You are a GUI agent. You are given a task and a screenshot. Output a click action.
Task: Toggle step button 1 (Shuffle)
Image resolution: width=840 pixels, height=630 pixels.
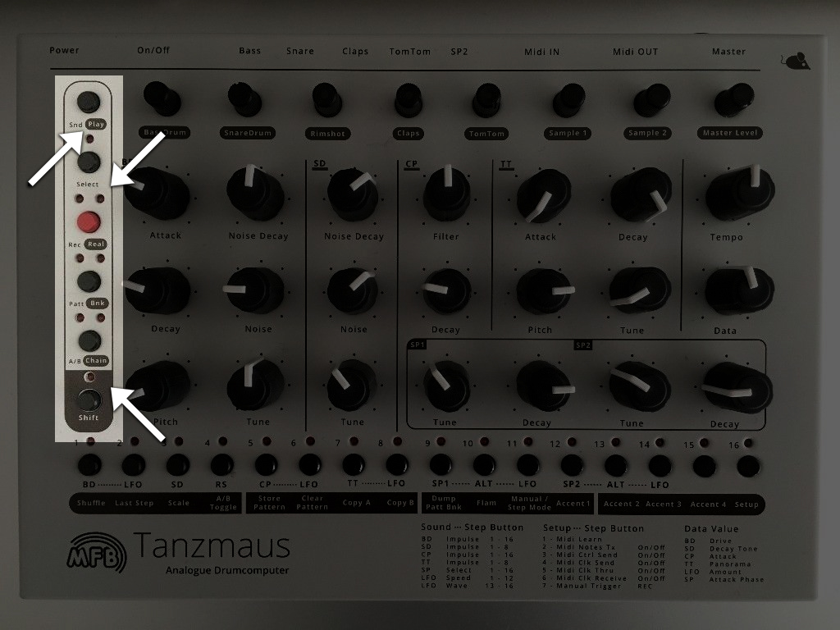click(x=89, y=465)
